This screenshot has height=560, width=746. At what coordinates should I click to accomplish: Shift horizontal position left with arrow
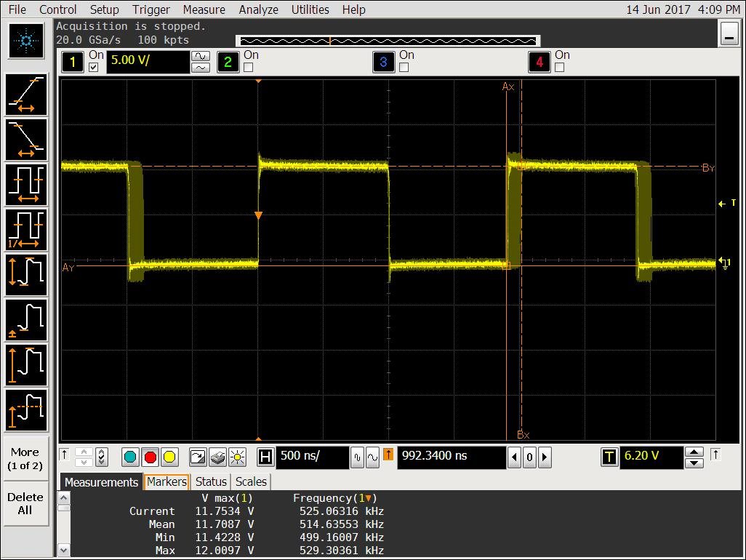click(x=514, y=457)
